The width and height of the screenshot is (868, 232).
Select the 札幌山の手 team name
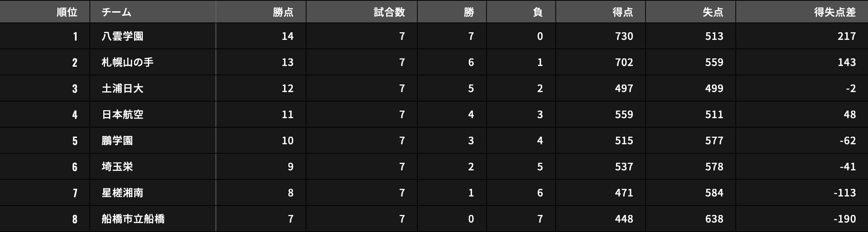pyautogui.click(x=128, y=62)
